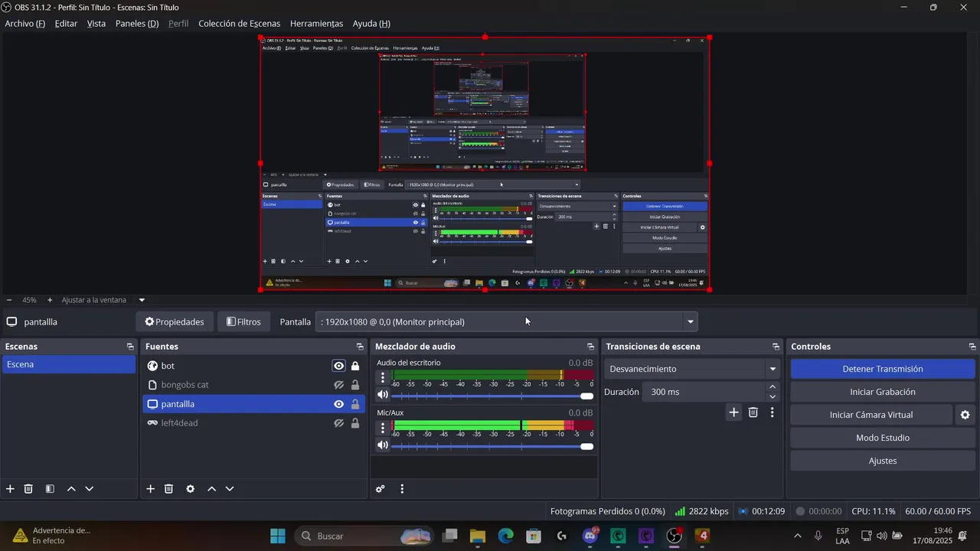The height and width of the screenshot is (551, 980).
Task: Open the Paneles menu
Action: 137,24
